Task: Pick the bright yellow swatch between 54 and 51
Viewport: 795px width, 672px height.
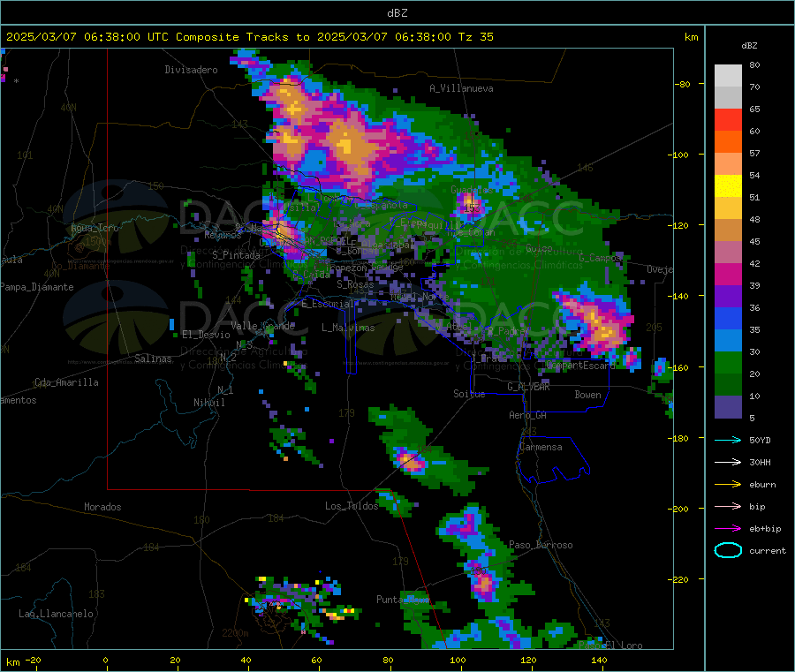Action: 728,186
